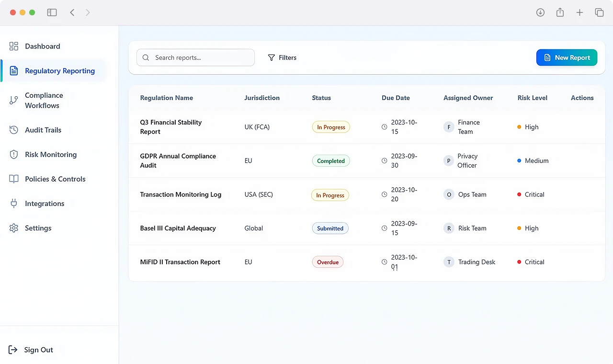Sort by the Due Date column header

click(396, 98)
